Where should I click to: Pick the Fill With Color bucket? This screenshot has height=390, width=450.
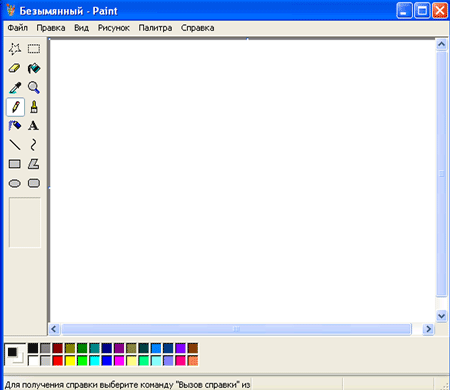click(x=34, y=68)
